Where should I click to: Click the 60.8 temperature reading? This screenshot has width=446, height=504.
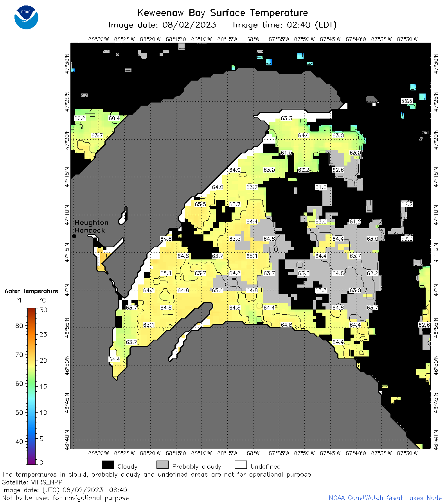(x=80, y=118)
